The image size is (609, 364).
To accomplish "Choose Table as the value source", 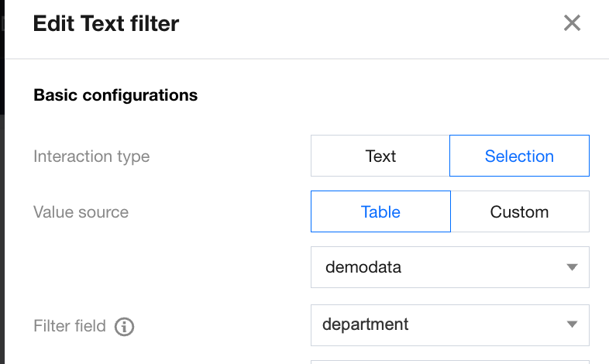I will [x=380, y=212].
